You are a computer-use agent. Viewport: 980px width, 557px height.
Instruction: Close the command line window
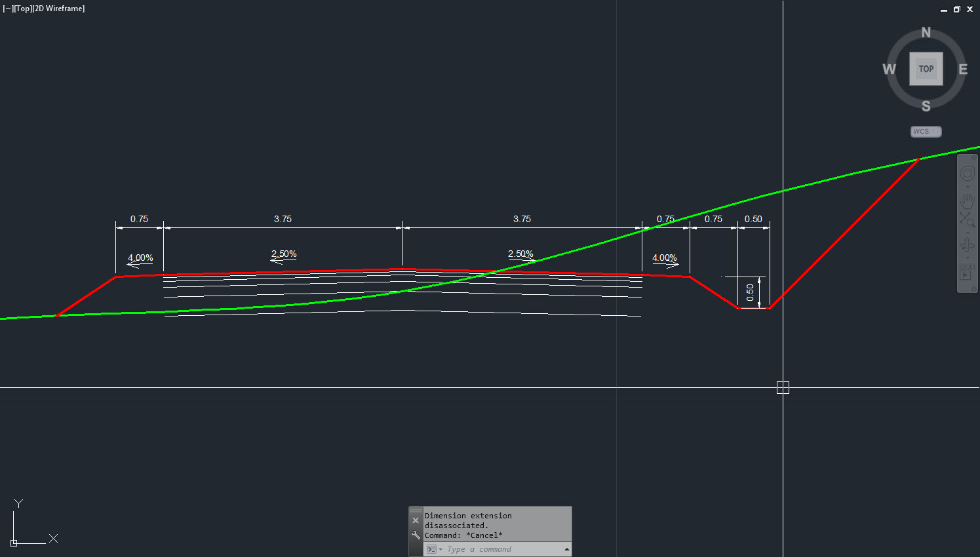(416, 520)
